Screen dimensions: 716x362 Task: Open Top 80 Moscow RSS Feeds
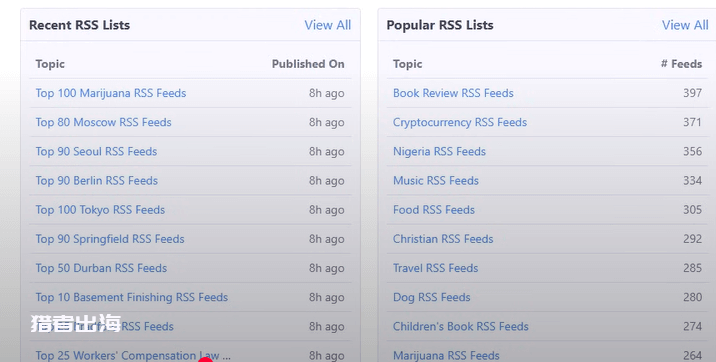coord(104,122)
